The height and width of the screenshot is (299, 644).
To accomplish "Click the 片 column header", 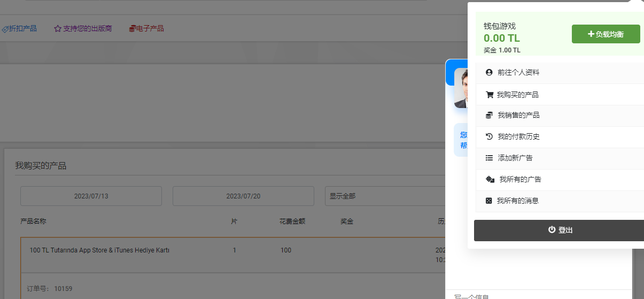I will (x=234, y=221).
